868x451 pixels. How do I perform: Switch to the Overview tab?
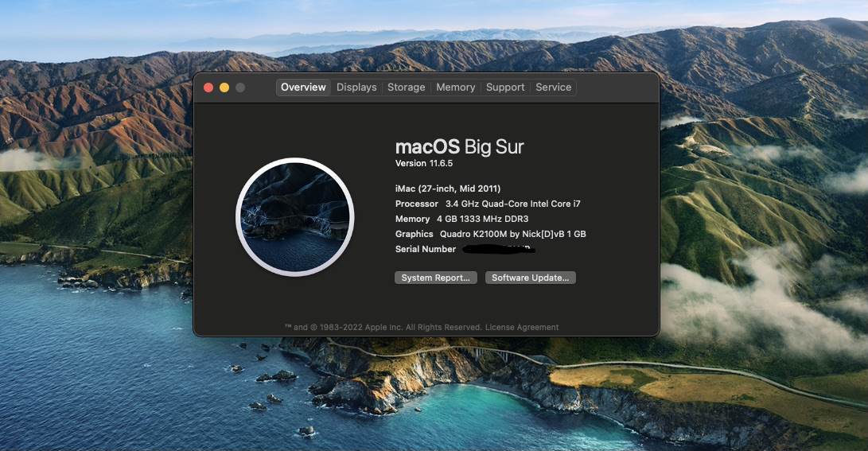point(303,87)
